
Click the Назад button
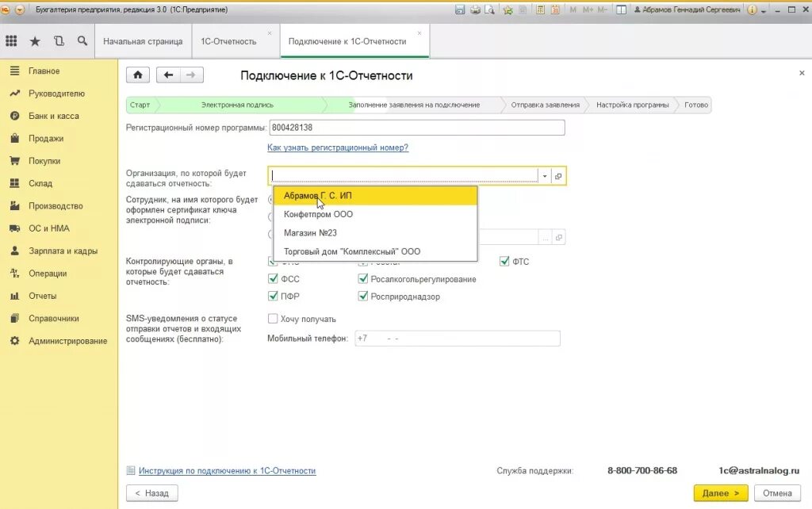tap(151, 493)
